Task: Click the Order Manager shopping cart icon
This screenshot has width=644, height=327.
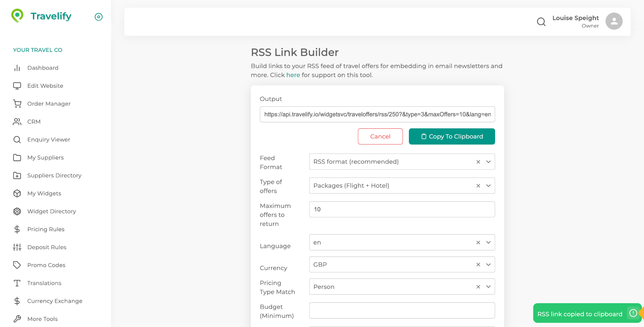Action: click(x=17, y=104)
